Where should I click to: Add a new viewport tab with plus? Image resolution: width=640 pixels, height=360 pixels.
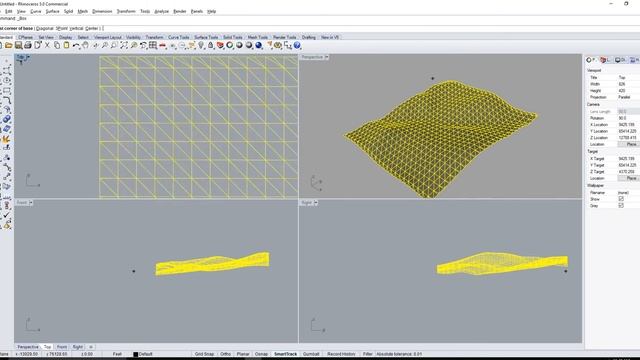(91, 347)
